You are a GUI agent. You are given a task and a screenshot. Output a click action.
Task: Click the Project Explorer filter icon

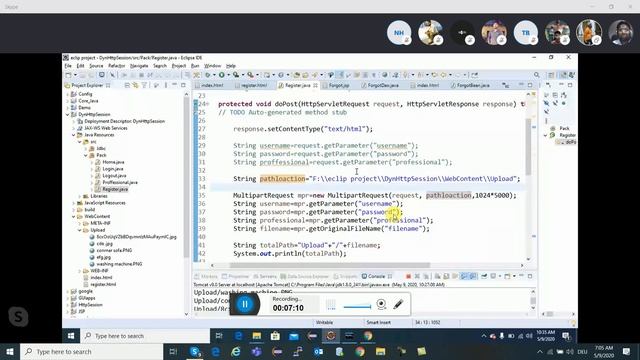pyautogui.click(x=144, y=85)
